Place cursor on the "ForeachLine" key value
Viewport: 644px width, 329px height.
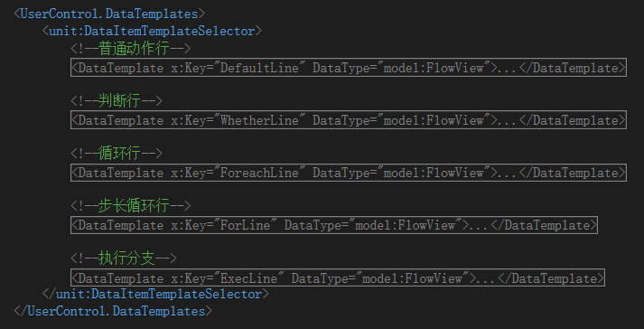[259, 174]
